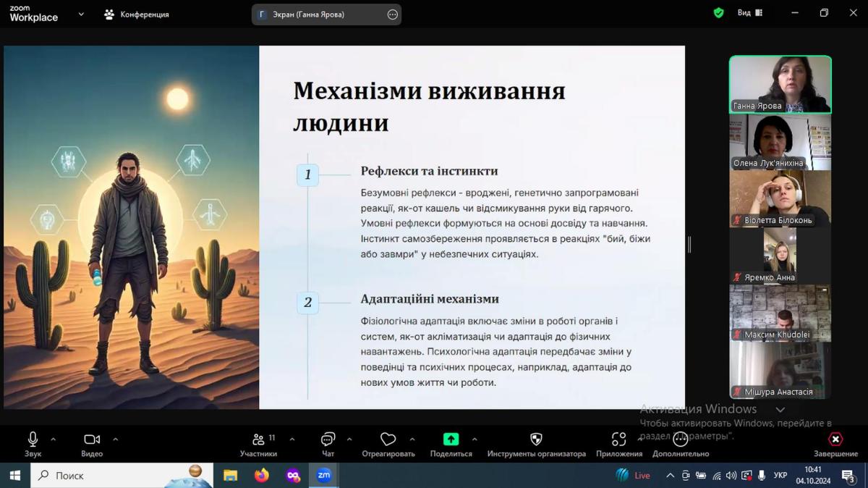Click the green Share (Поделиться) screen icon
The width and height of the screenshot is (868, 488).
pyautogui.click(x=451, y=439)
